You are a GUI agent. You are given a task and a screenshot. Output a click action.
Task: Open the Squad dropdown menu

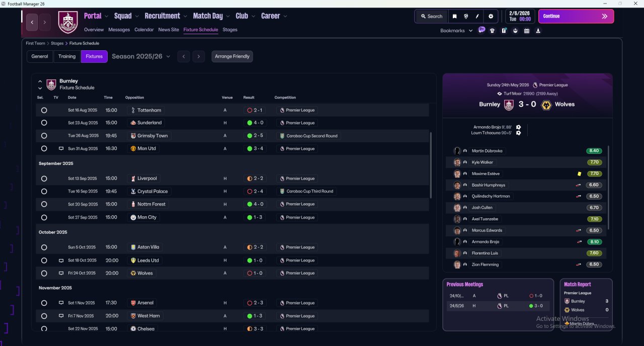126,16
